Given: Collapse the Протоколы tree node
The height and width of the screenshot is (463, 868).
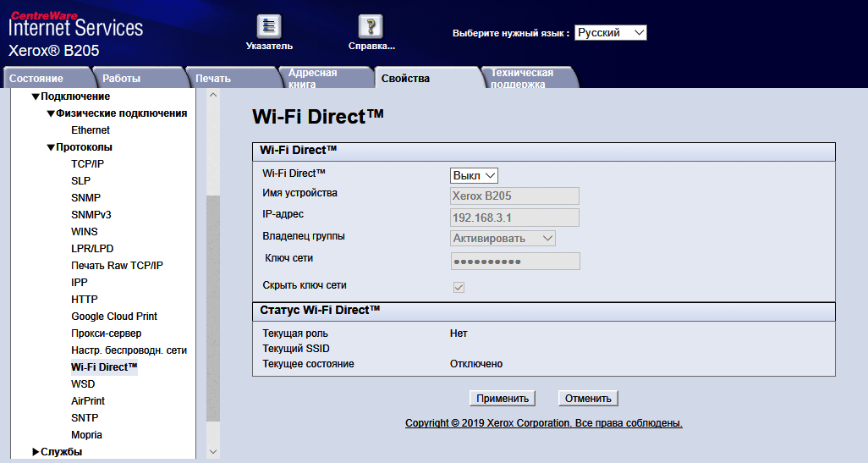Looking at the screenshot, I should click(51, 147).
